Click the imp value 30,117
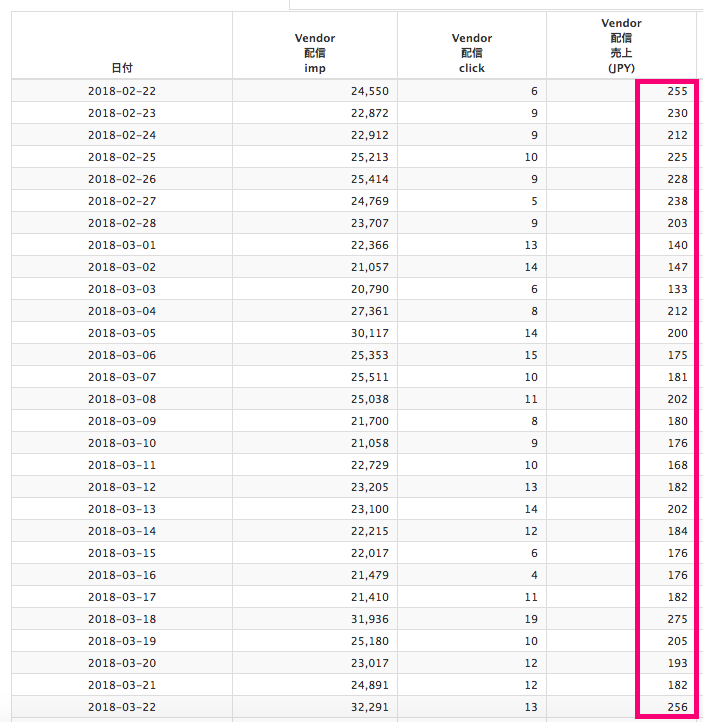The height and width of the screenshot is (722, 703). (x=370, y=333)
